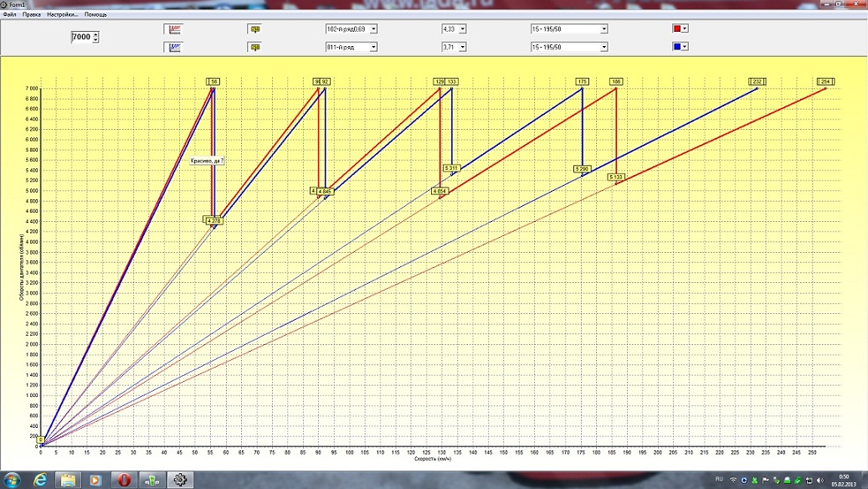Decrease RPM with stepper down arrow
This screenshot has width=868, height=489.
coord(95,40)
